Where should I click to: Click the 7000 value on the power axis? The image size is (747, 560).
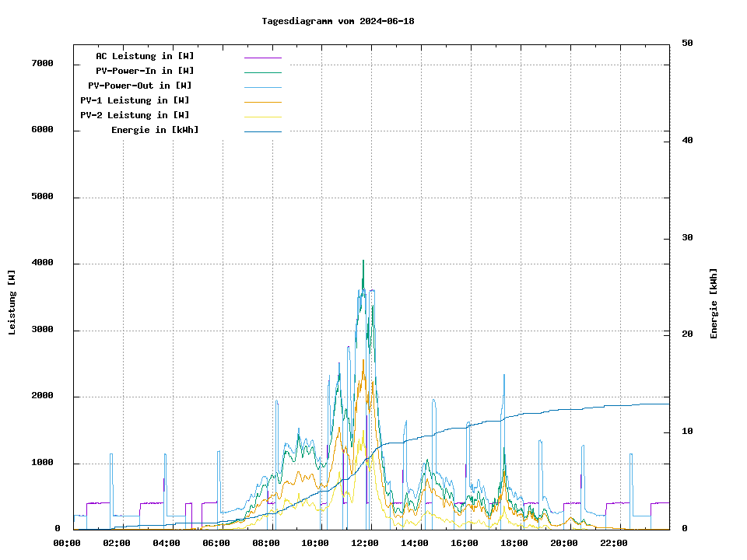[x=42, y=63]
